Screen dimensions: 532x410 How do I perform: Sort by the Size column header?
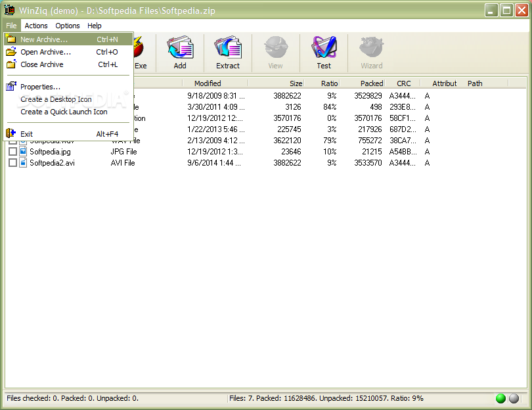pyautogui.click(x=276, y=83)
